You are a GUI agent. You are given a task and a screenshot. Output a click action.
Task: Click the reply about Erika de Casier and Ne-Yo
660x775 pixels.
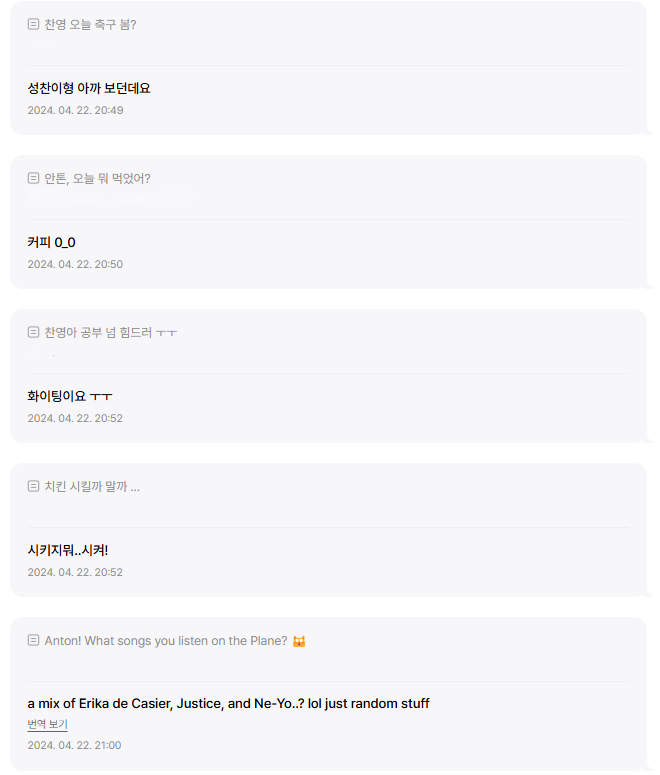click(228, 703)
